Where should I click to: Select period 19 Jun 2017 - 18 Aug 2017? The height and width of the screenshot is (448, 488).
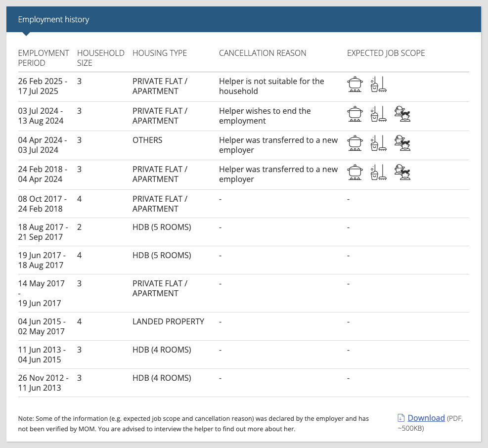coord(42,260)
